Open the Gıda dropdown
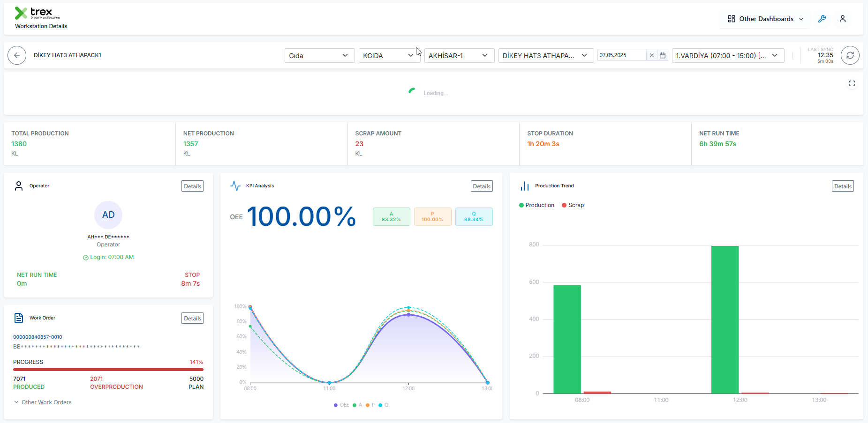The height and width of the screenshot is (423, 868). 319,55
